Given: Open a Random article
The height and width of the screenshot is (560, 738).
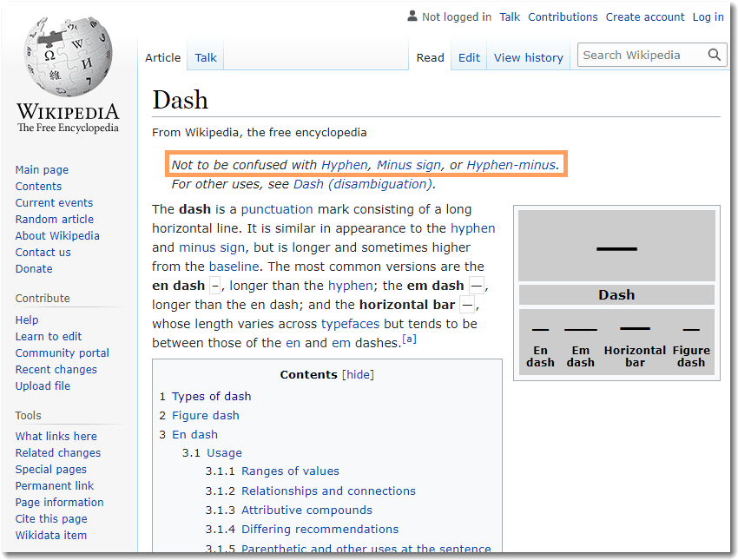Looking at the screenshot, I should [x=54, y=220].
